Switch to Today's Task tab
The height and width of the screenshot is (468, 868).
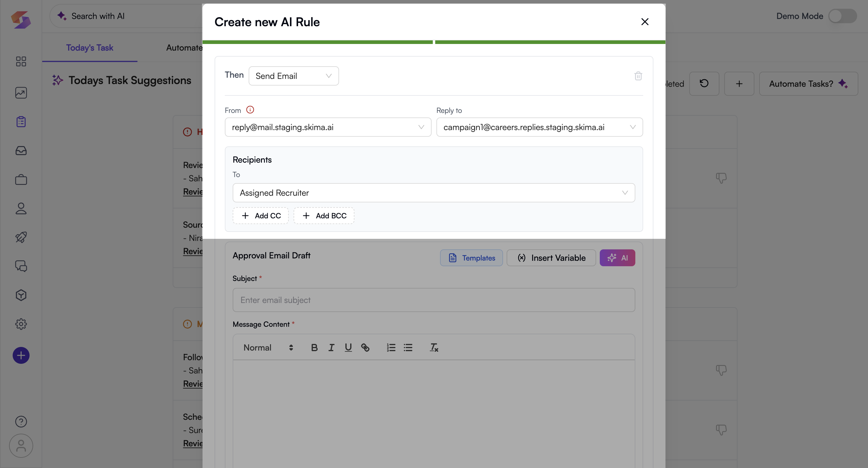90,48
